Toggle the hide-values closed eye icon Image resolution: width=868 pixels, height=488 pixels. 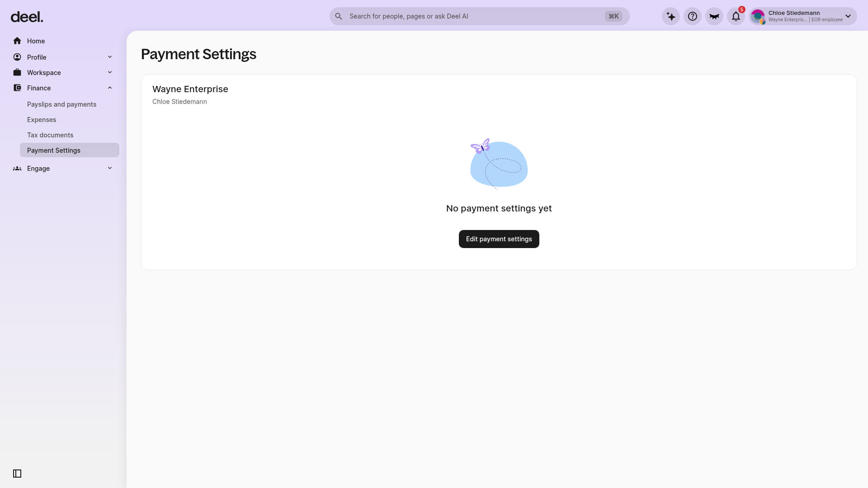714,16
